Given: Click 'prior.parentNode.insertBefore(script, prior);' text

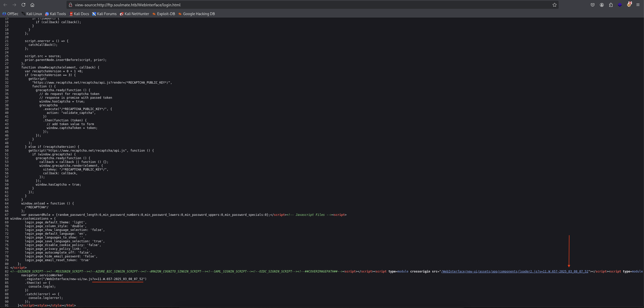Looking at the screenshot, I should click(x=66, y=60).
